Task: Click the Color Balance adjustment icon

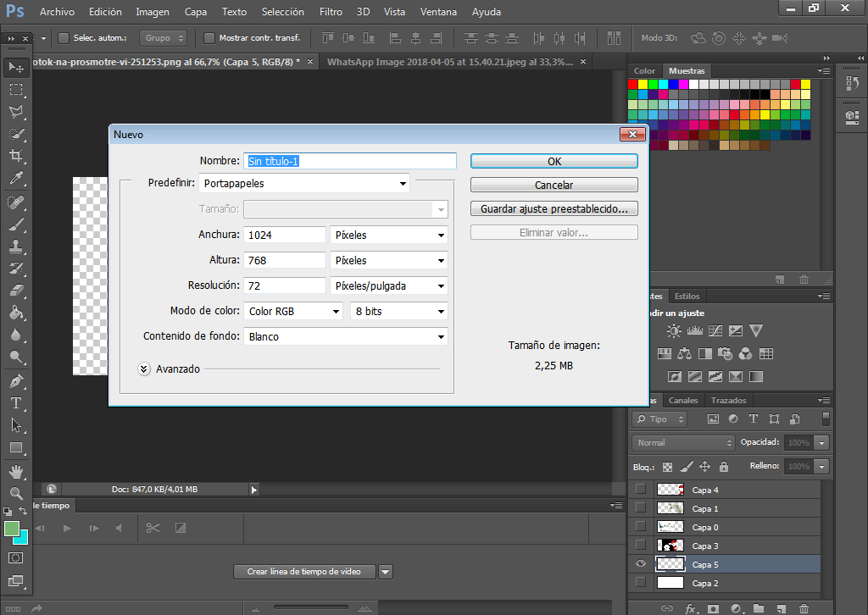Action: pos(685,354)
